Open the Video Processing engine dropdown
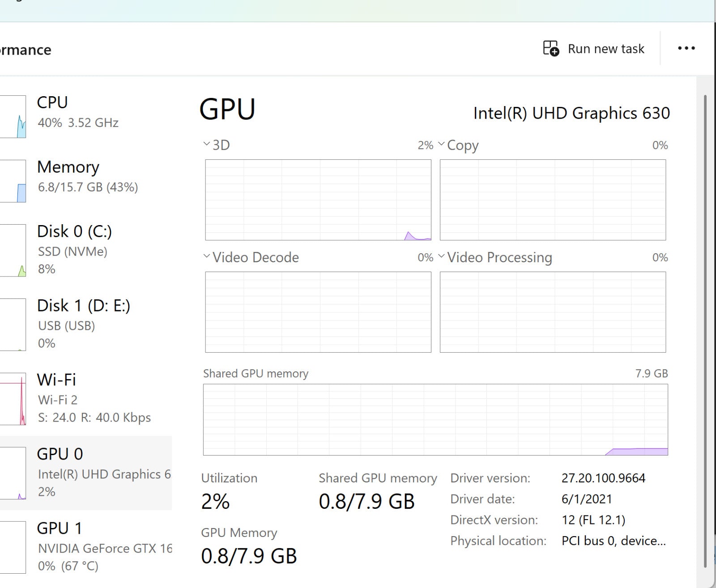 [441, 256]
